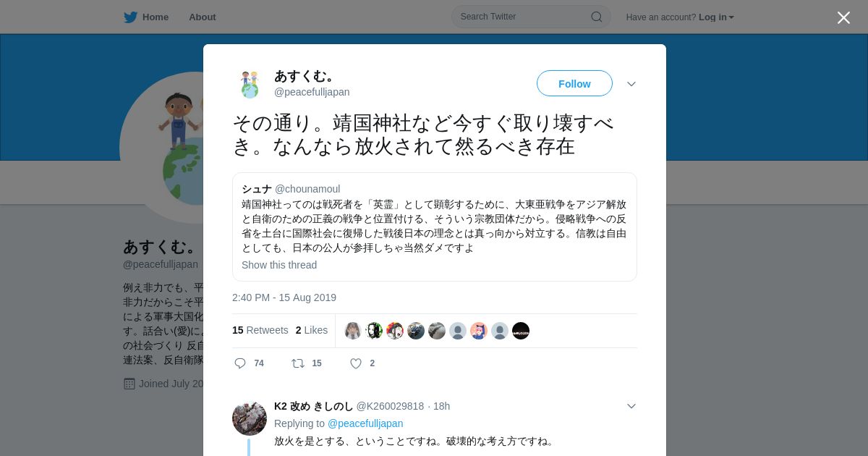The image size is (868, 456).
Task: Open K2 改め きしのし reply avatar
Action: pyautogui.click(x=250, y=418)
